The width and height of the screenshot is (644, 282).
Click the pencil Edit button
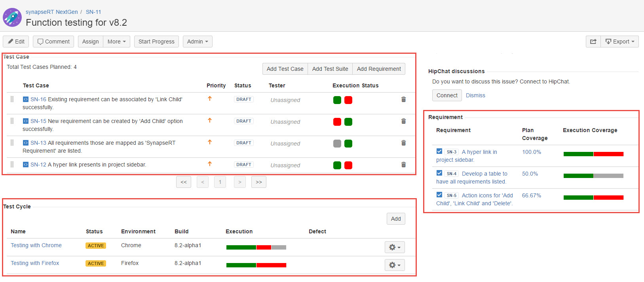pyautogui.click(x=16, y=42)
